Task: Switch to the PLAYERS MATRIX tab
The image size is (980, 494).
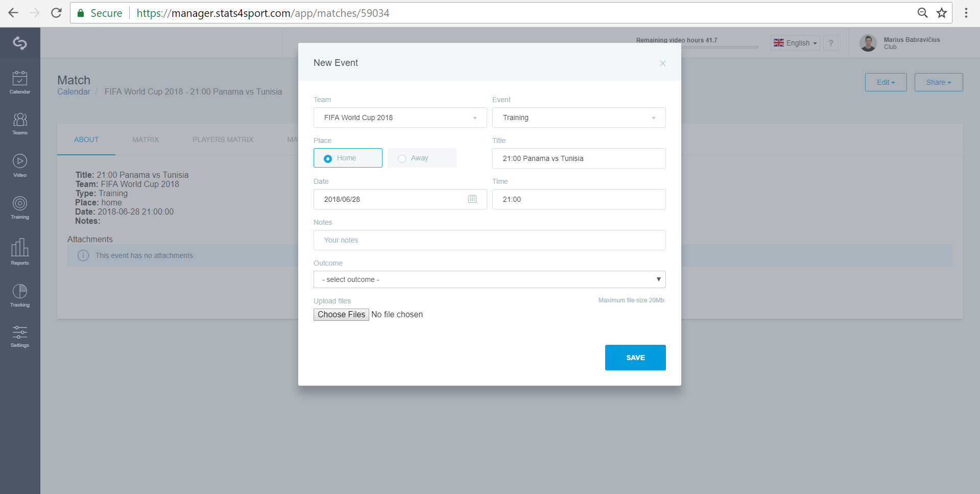Action: pos(223,139)
